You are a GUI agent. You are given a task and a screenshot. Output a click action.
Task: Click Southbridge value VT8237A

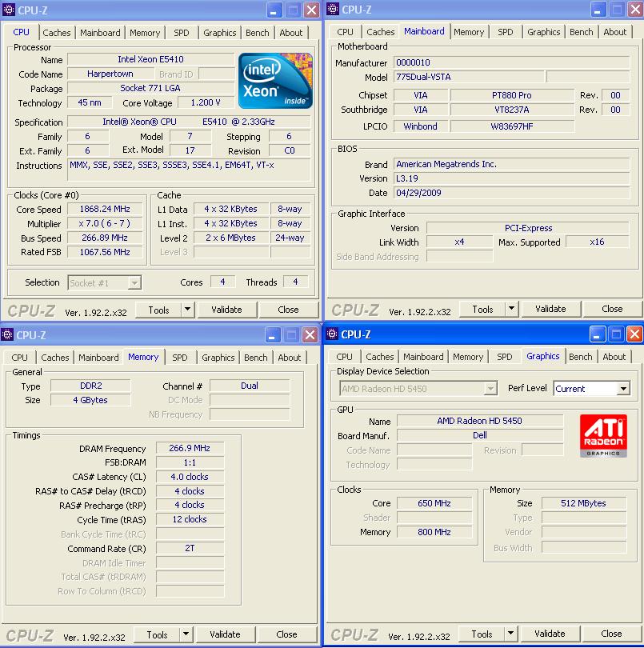click(512, 110)
